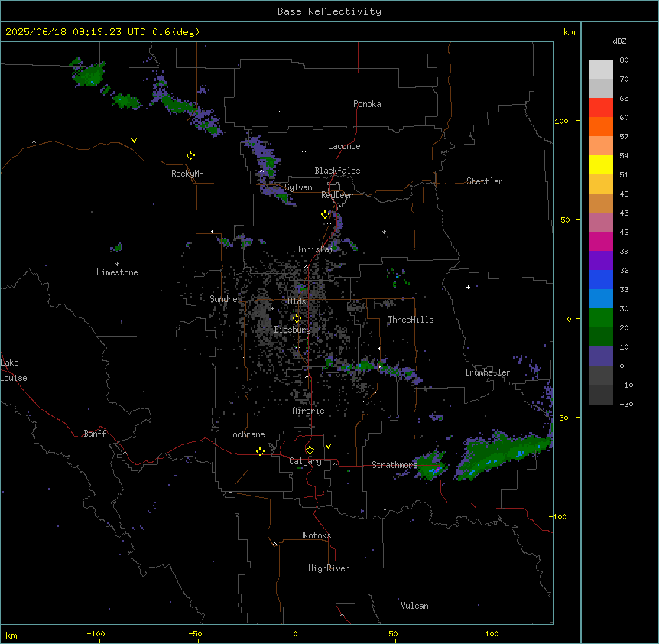Click the Calgary city label

(x=305, y=461)
